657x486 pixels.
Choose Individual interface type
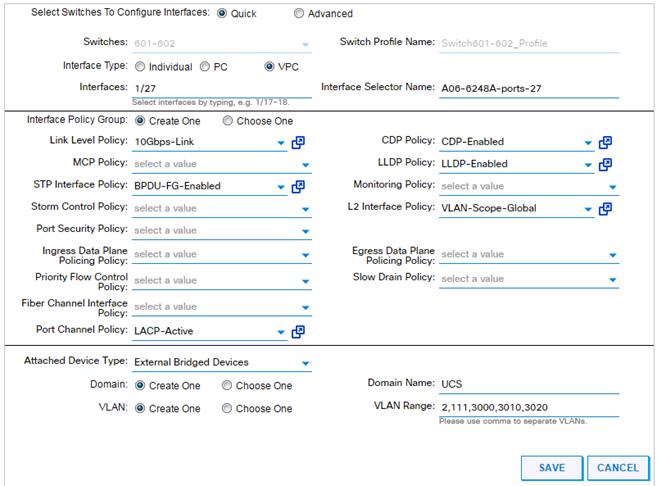pyautogui.click(x=140, y=67)
